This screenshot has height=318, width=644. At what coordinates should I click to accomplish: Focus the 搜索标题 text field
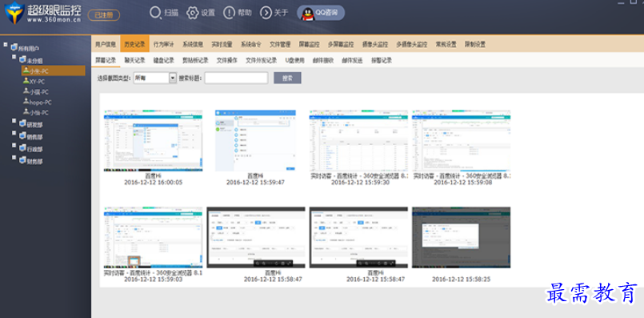point(236,78)
